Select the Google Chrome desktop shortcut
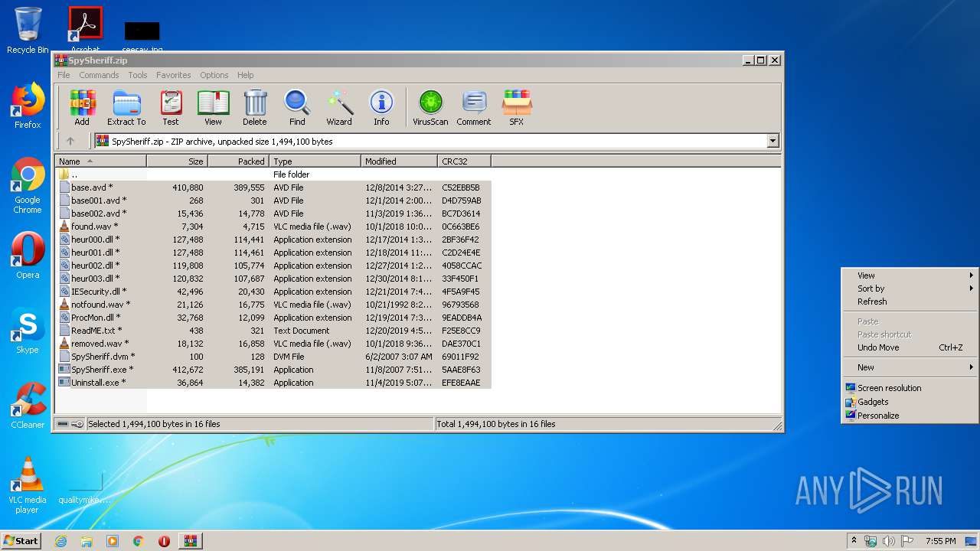The height and width of the screenshot is (551, 980). (x=28, y=186)
